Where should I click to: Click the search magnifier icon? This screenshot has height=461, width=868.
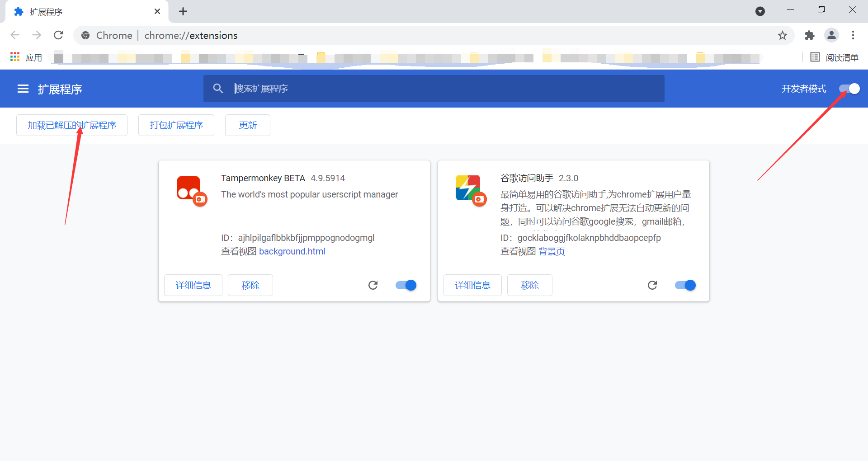pos(218,89)
